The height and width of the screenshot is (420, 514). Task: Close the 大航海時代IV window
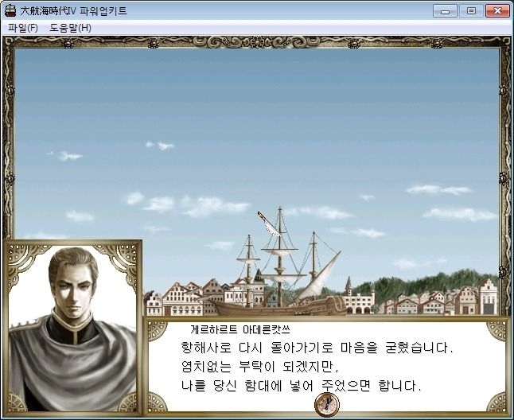pyautogui.click(x=497, y=11)
